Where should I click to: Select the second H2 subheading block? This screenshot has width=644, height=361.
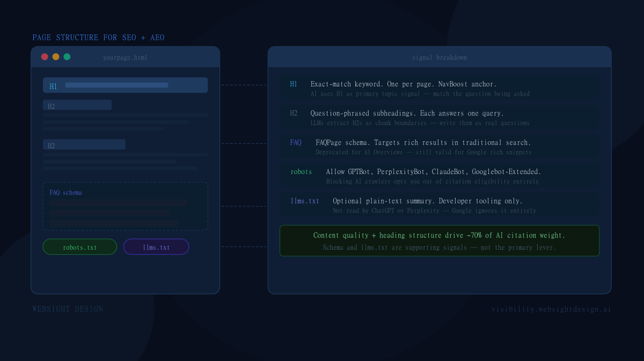point(84,145)
